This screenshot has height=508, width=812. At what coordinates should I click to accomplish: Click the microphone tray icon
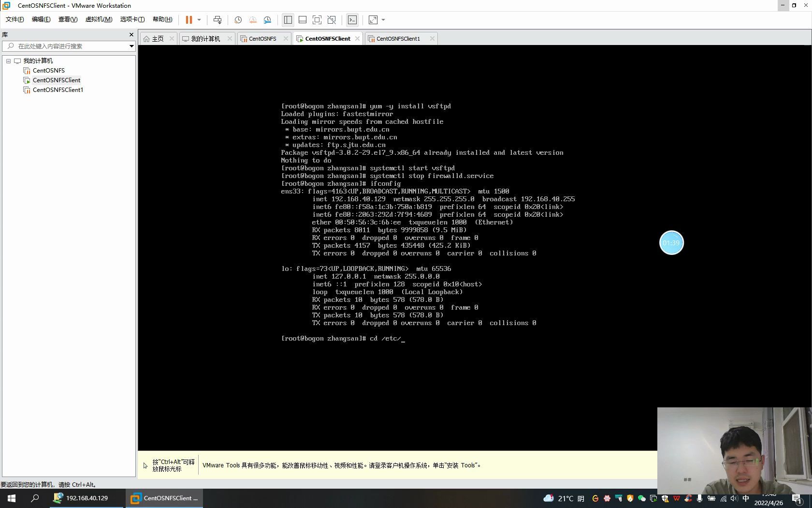click(699, 498)
